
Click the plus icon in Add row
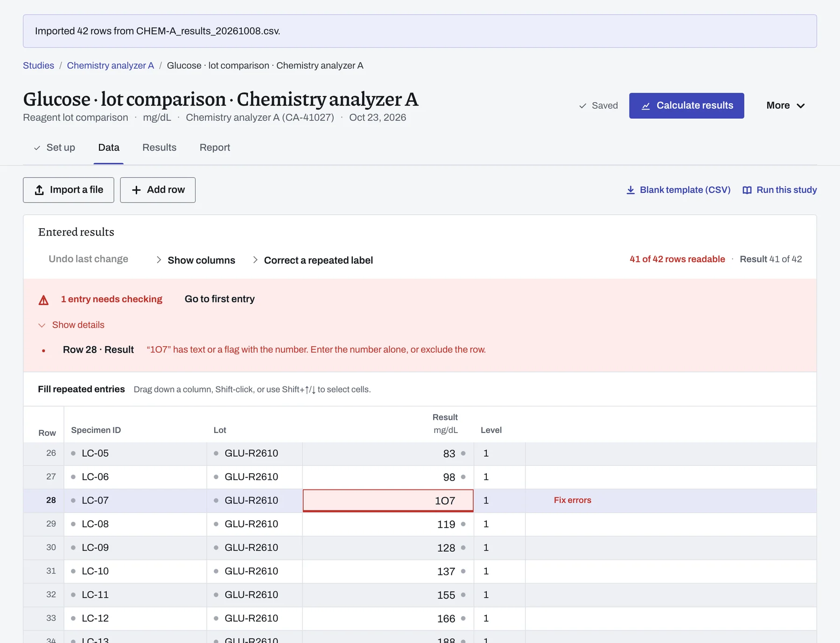coord(136,190)
